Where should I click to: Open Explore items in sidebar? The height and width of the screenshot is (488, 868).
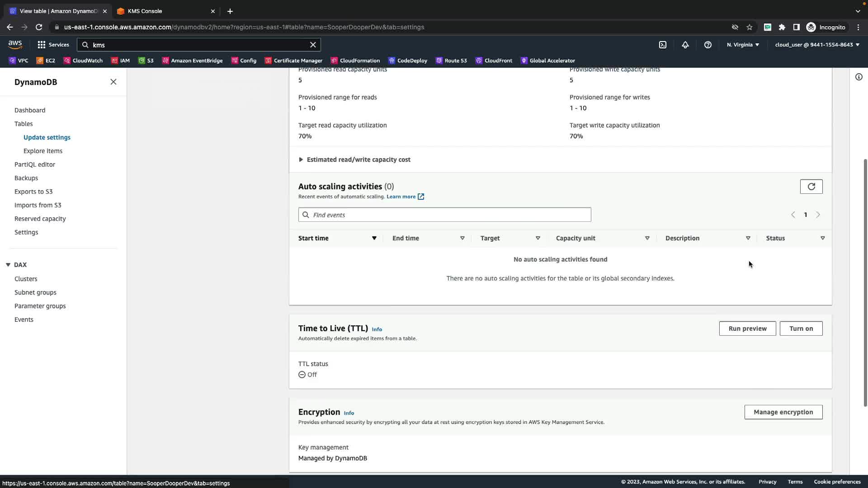[43, 151]
